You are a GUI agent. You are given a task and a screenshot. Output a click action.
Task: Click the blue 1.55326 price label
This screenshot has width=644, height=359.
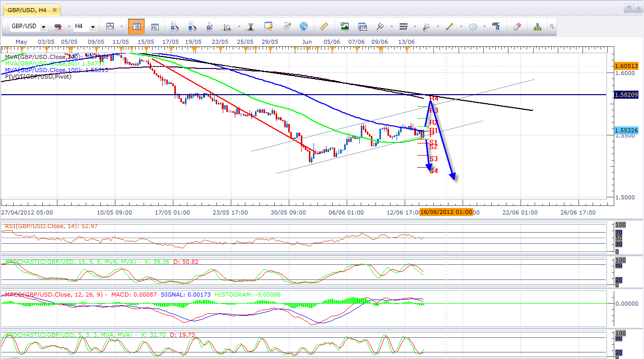click(x=626, y=130)
